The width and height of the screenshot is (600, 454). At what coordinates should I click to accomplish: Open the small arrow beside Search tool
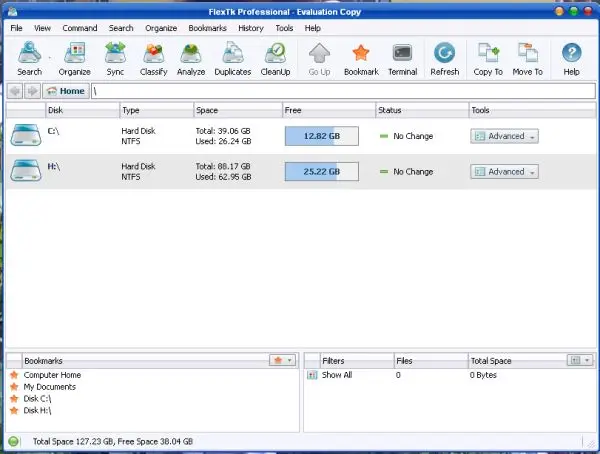(x=50, y=58)
